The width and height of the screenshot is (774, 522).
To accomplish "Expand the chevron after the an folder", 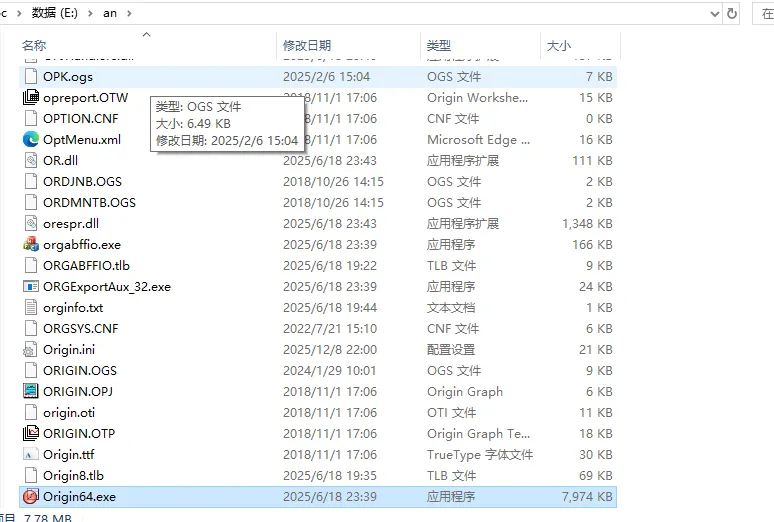I will (129, 13).
